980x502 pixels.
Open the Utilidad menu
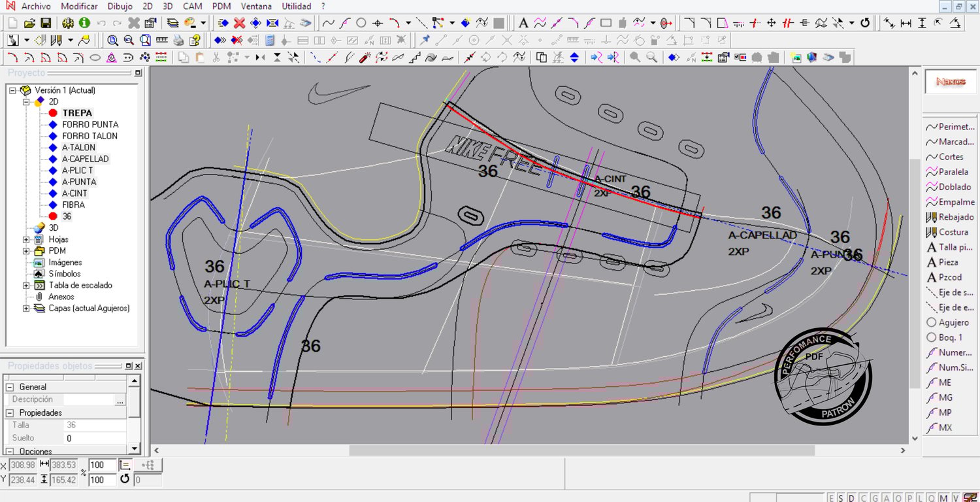click(296, 7)
